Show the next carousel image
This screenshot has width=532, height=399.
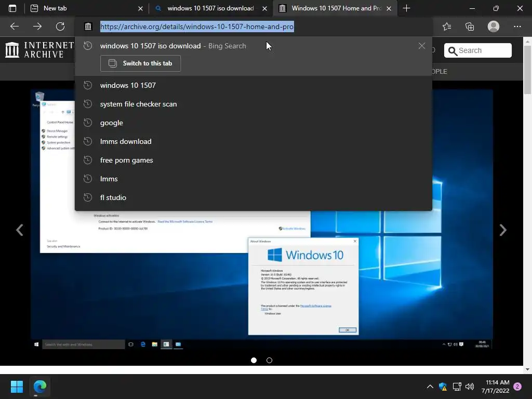coord(503,230)
